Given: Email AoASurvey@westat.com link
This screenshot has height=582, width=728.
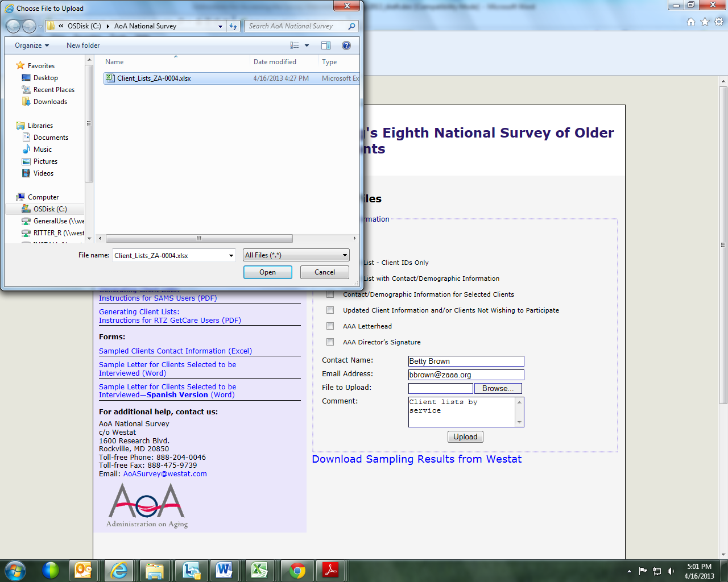Looking at the screenshot, I should 165,474.
